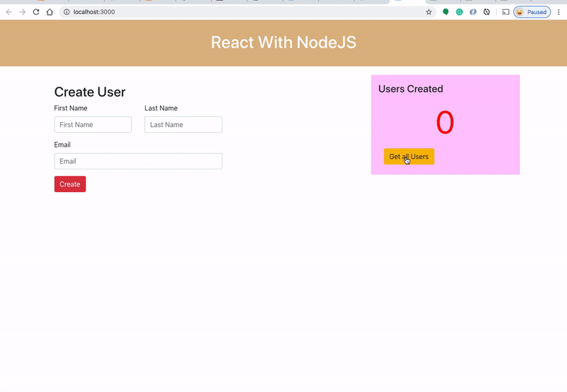Click the Get all Users button
This screenshot has height=392, width=567.
click(x=409, y=157)
